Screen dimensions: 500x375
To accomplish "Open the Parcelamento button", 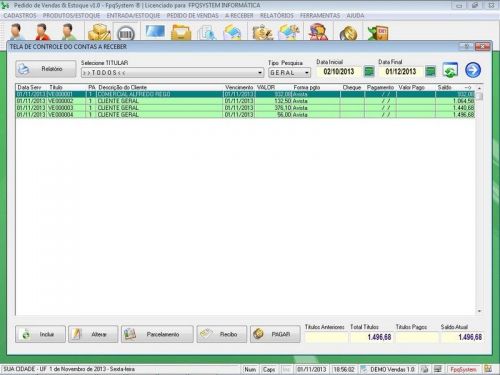I will pos(157,334).
